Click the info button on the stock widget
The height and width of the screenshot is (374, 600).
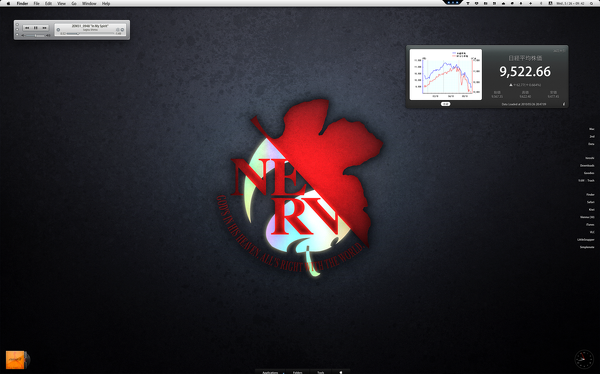coord(564,104)
